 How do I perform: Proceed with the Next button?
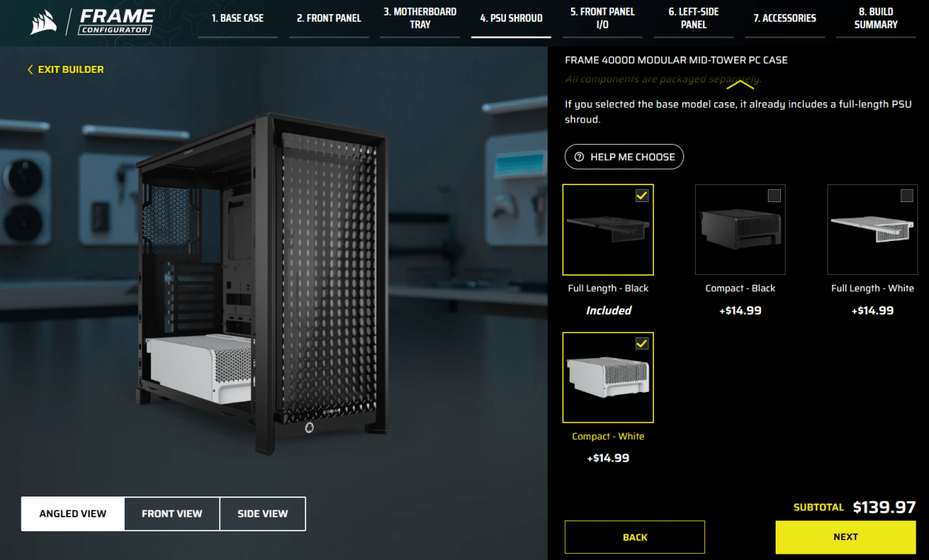click(x=845, y=537)
